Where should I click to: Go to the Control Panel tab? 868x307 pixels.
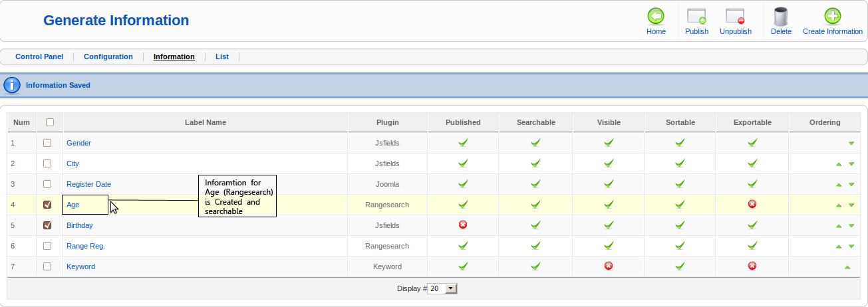pos(39,57)
